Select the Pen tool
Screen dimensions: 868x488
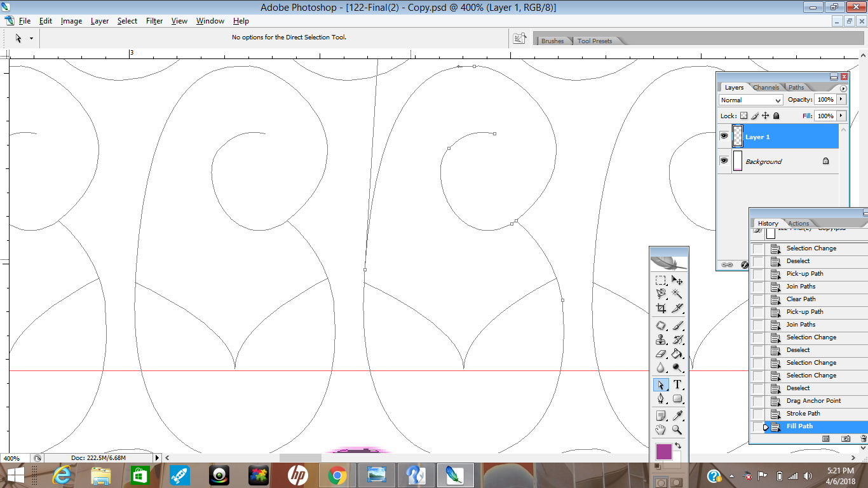point(661,398)
